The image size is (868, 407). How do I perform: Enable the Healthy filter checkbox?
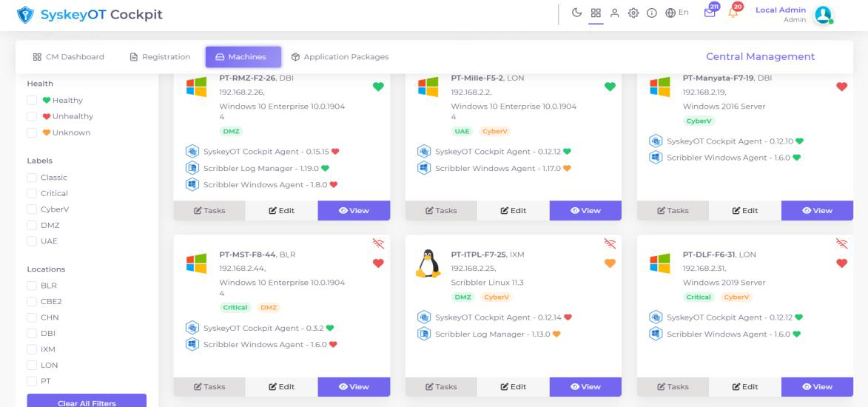point(32,101)
